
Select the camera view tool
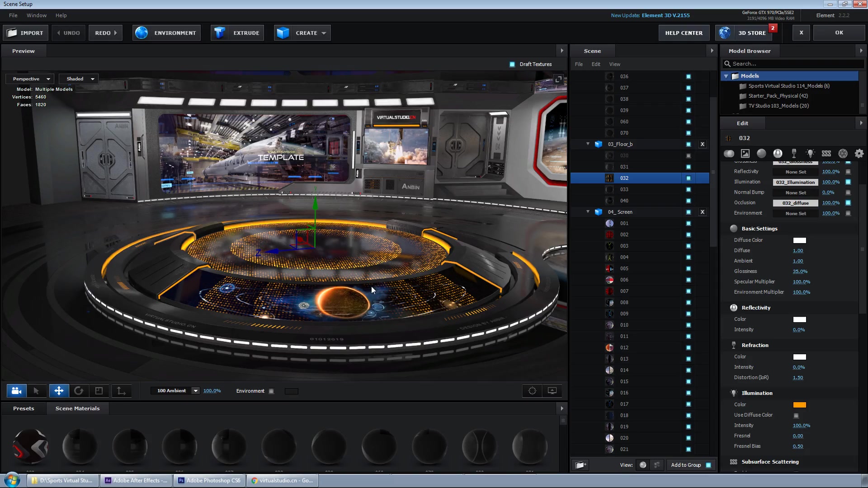17,391
